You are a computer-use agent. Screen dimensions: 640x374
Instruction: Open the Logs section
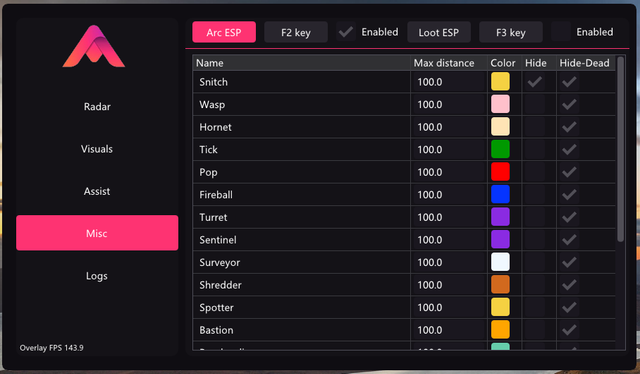tap(97, 276)
